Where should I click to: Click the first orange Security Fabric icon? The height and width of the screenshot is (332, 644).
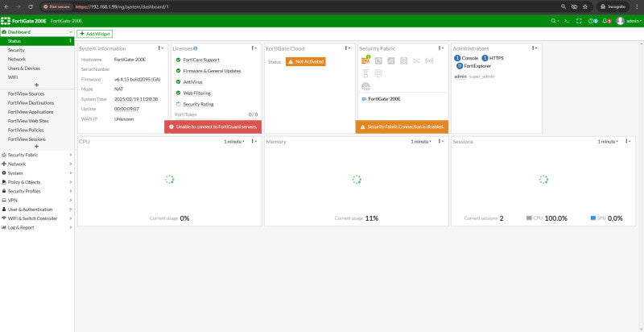(x=365, y=60)
